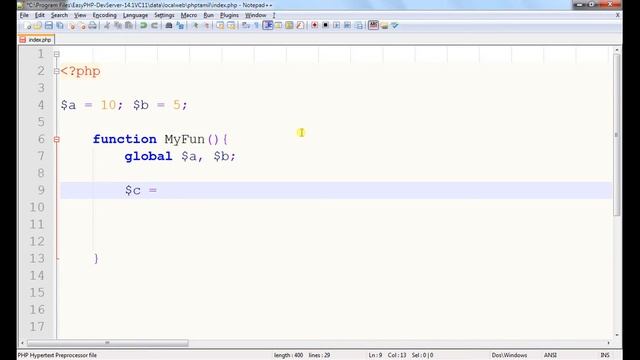Viewport: 640px width, 360px height.
Task: Click Save recorded macro icon
Action: pos(358,26)
